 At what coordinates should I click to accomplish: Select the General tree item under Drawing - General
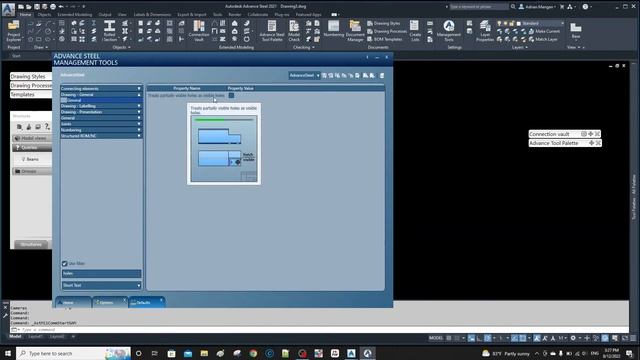pyautogui.click(x=101, y=100)
